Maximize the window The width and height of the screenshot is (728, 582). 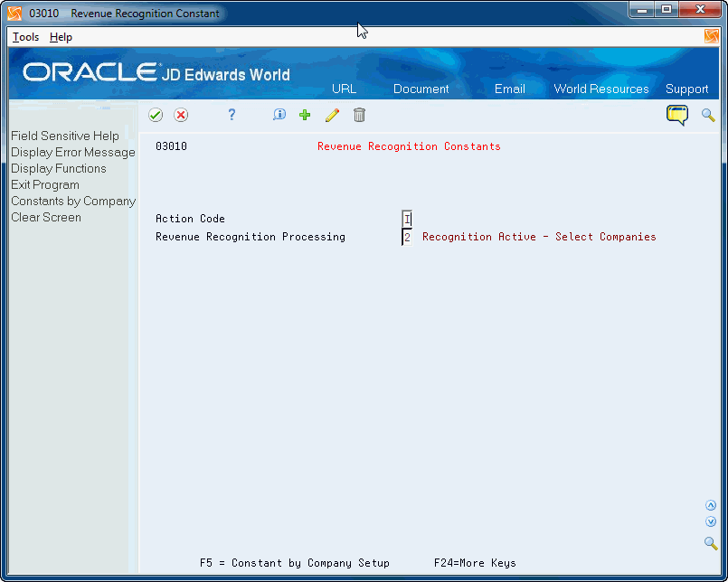coord(667,9)
